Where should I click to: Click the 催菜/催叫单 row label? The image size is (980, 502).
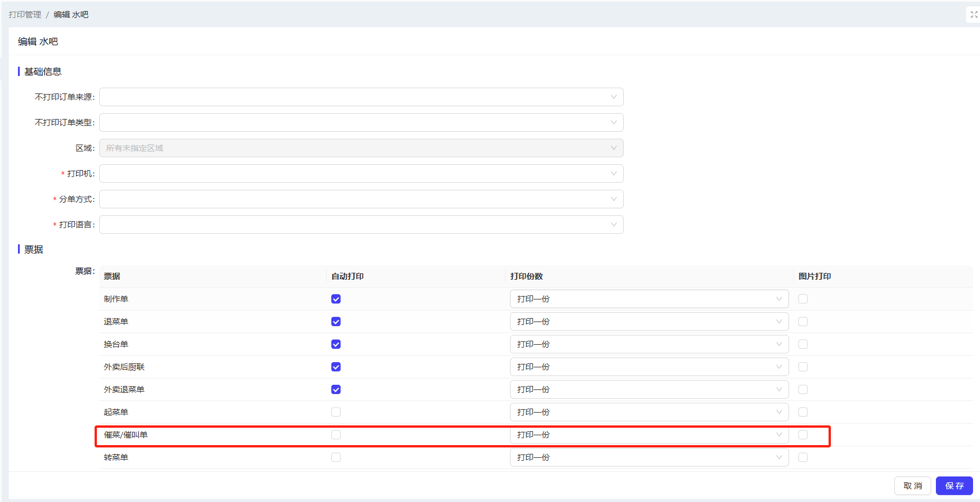(126, 435)
